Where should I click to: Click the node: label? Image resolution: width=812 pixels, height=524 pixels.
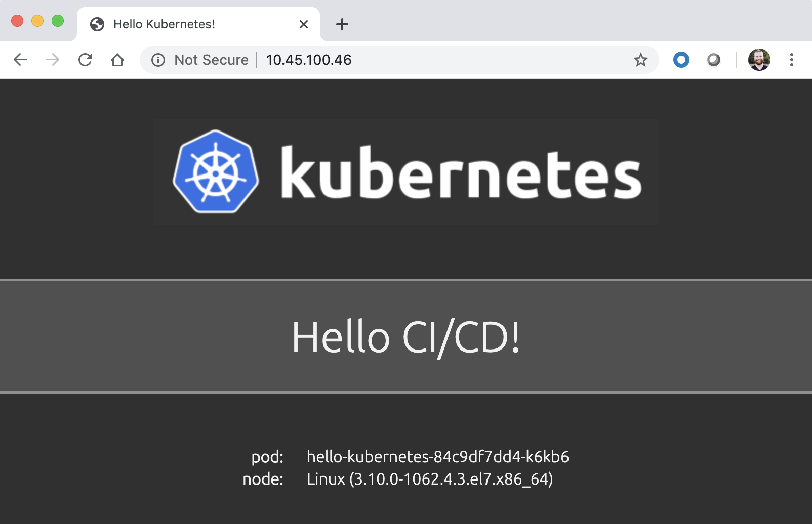[x=263, y=479]
